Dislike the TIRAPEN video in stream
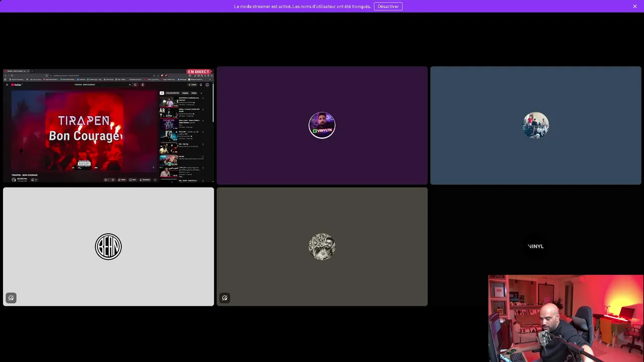Viewport: 644px width, 362px height. [x=113, y=179]
